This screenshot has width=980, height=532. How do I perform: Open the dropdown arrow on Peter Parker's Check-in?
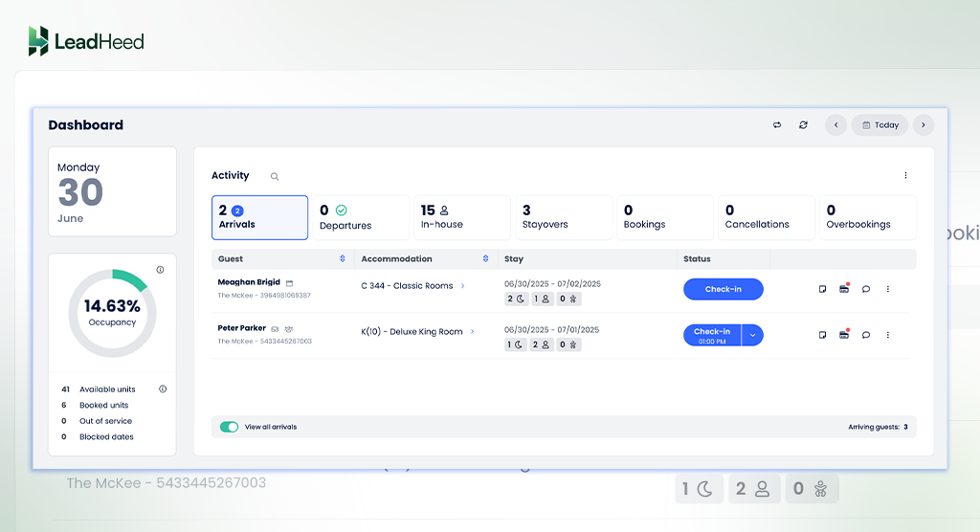point(752,335)
